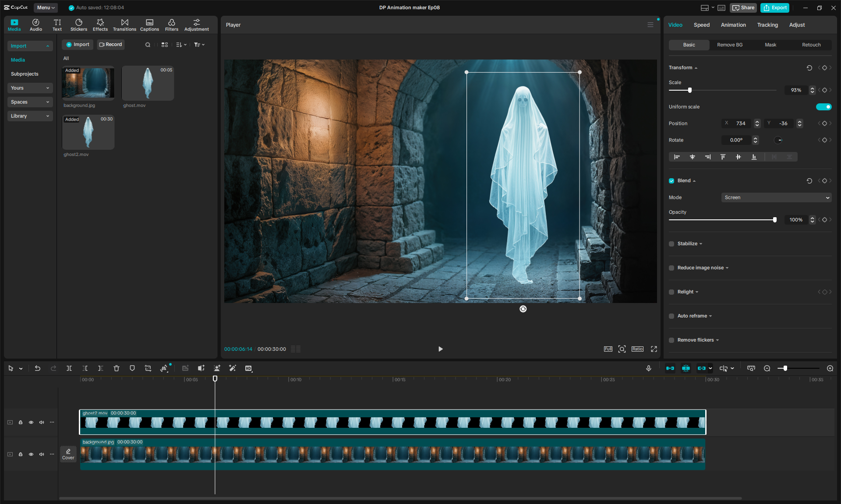Click the microphone voiceover record icon
The width and height of the screenshot is (841, 504).
tap(649, 368)
